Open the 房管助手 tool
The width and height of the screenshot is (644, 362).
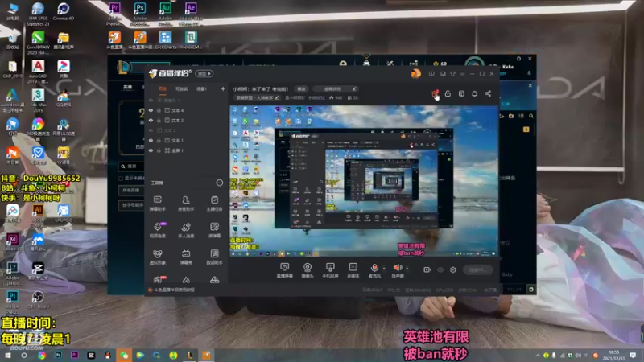pos(186,203)
